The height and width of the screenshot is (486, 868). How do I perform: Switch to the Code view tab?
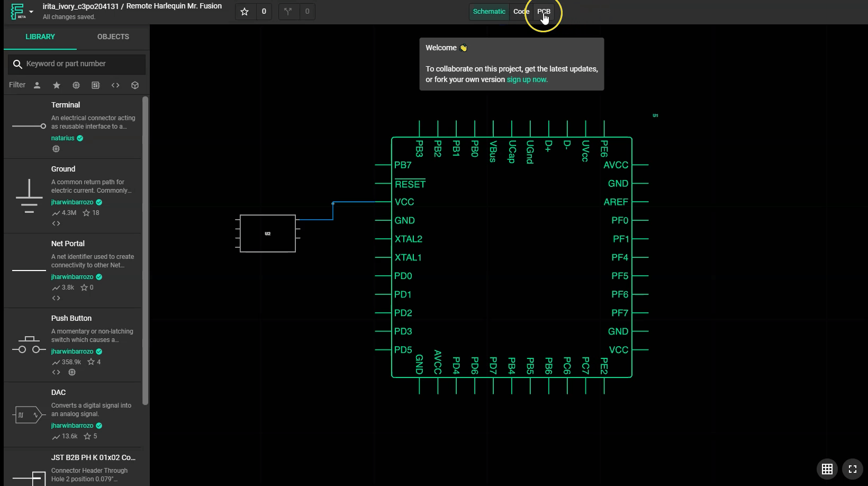[x=521, y=12]
